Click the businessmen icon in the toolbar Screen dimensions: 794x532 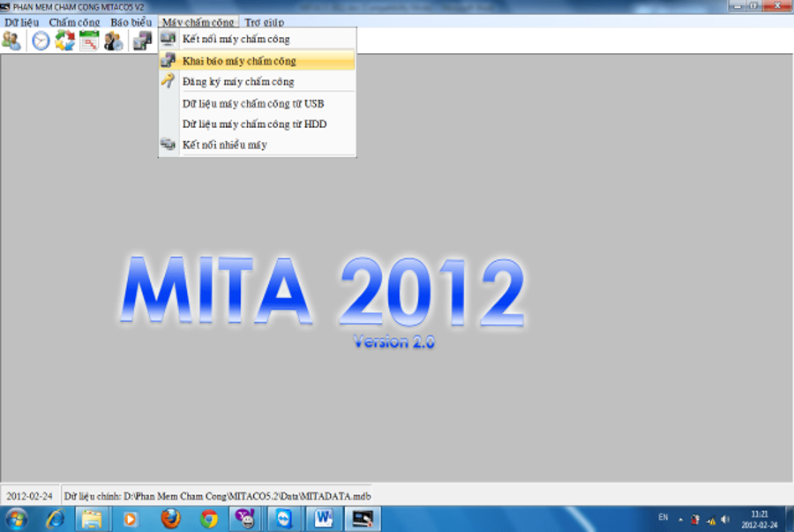point(114,41)
